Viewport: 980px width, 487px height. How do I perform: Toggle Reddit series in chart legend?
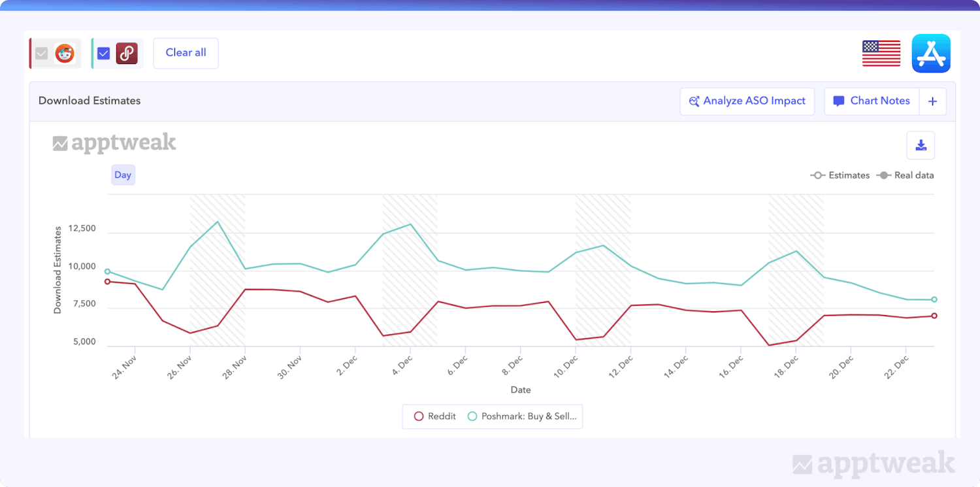coord(435,416)
